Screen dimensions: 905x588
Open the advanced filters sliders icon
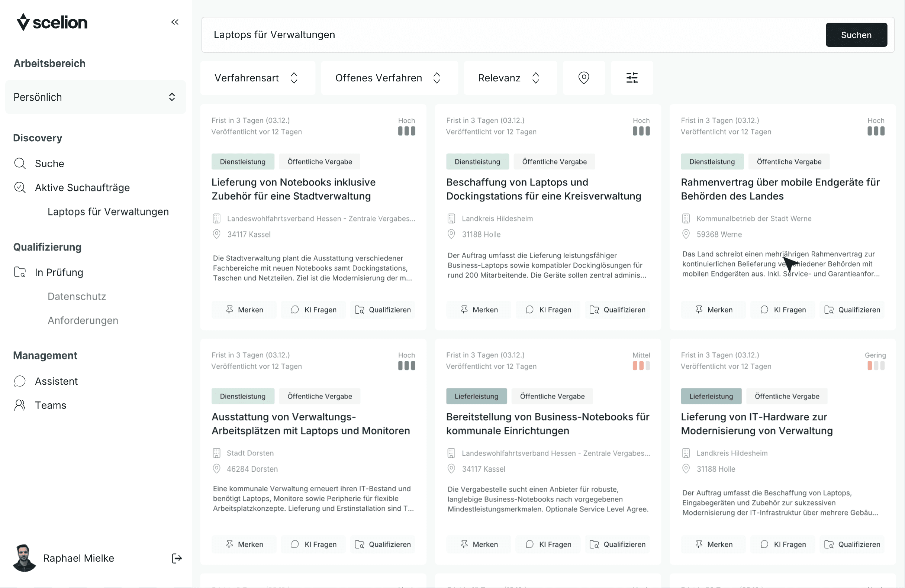click(x=632, y=78)
